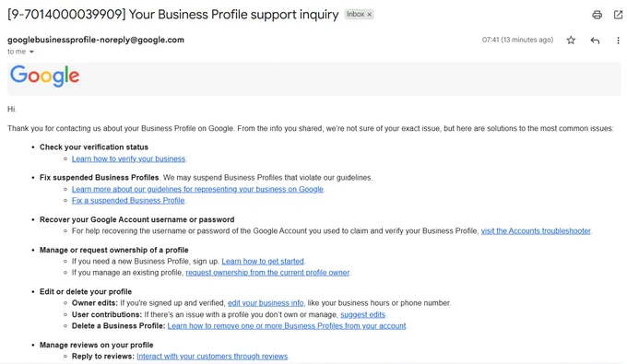
Task: Click 'Thank you for contacting us' paragraph
Action: [311, 128]
